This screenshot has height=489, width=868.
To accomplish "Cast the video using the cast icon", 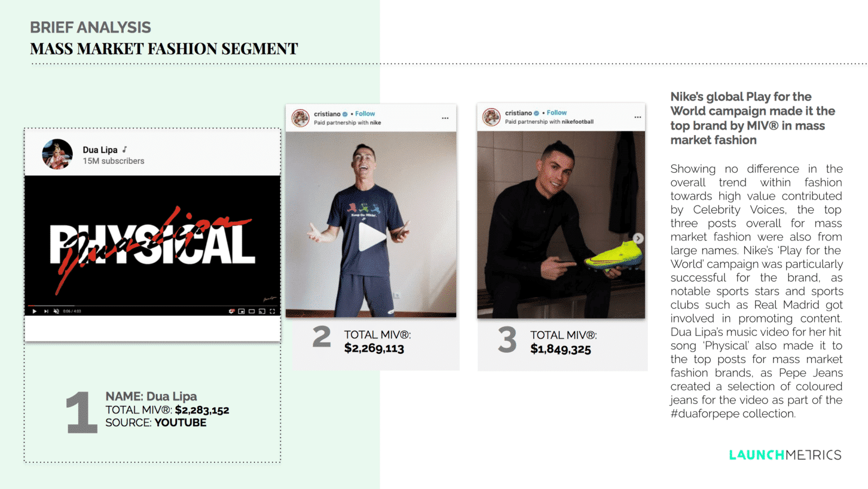I will [x=262, y=311].
